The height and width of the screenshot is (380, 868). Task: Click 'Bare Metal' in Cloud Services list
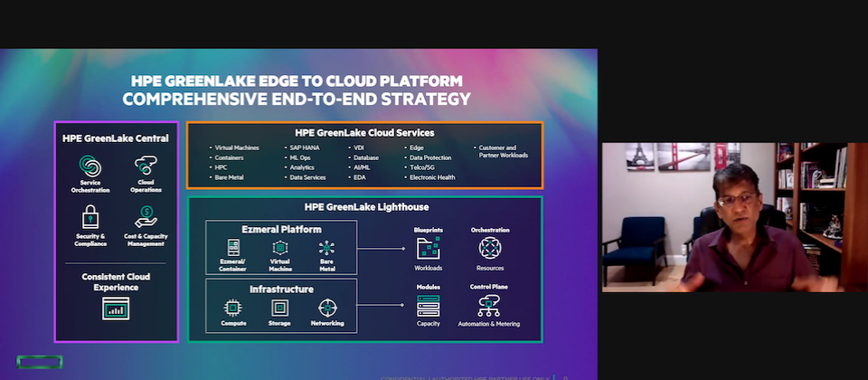[229, 177]
